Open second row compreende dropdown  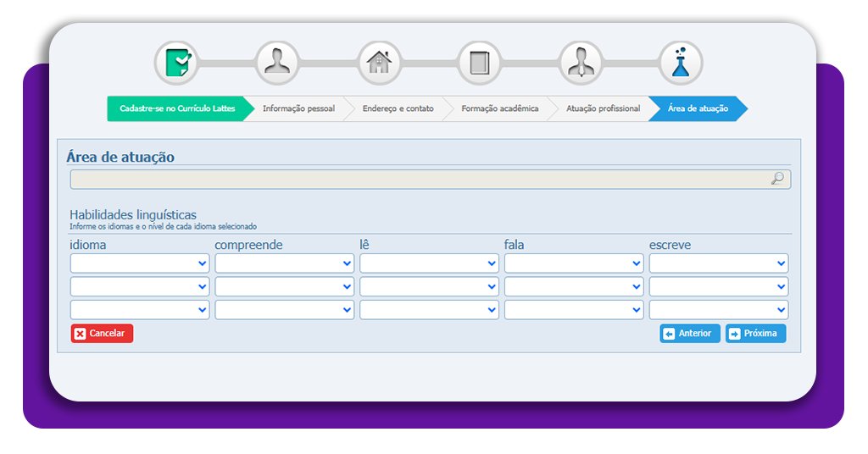tap(285, 286)
